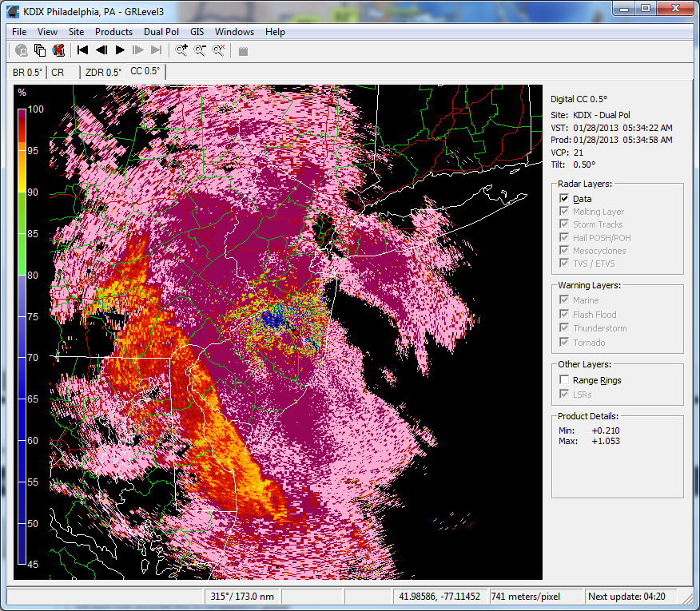Toggle the LSRs checkbox
The height and width of the screenshot is (611, 700).
(x=564, y=394)
